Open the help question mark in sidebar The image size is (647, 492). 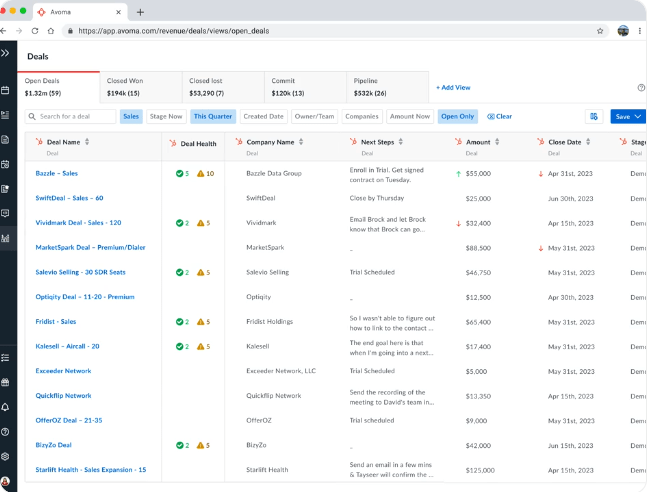(5, 432)
